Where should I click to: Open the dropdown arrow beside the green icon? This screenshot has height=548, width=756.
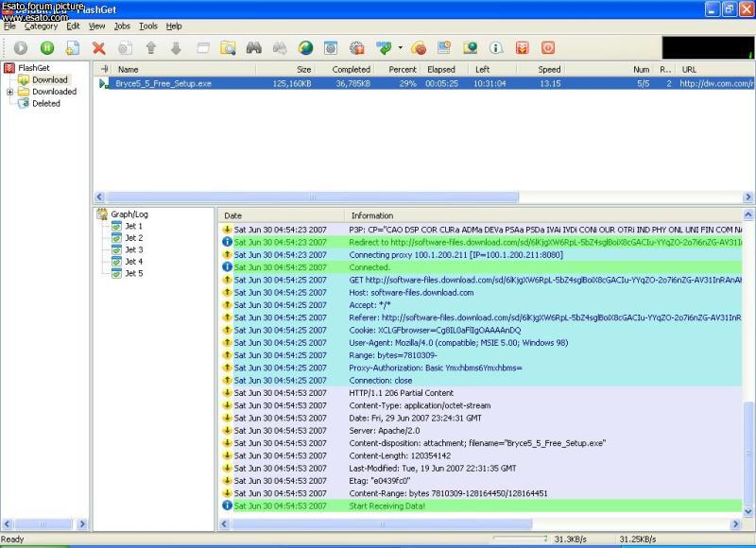[400, 48]
